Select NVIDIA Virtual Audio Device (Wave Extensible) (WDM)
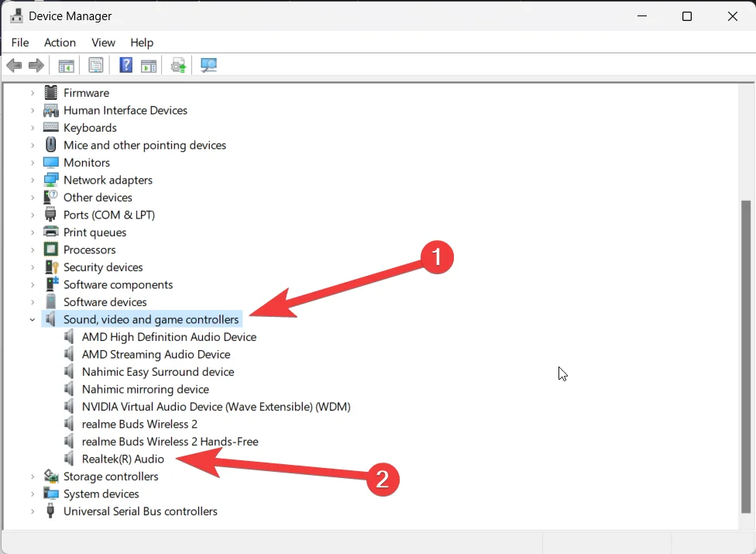This screenshot has width=756, height=554. (x=216, y=407)
